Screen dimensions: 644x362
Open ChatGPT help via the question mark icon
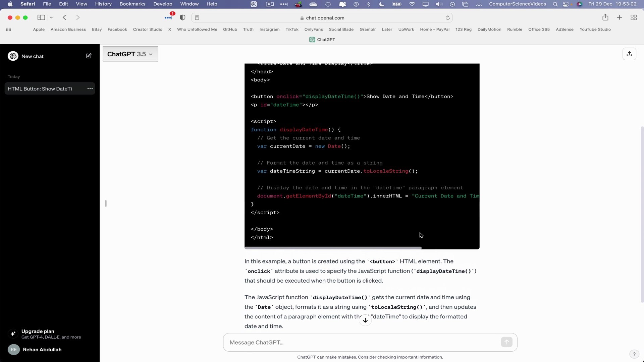pos(634,354)
